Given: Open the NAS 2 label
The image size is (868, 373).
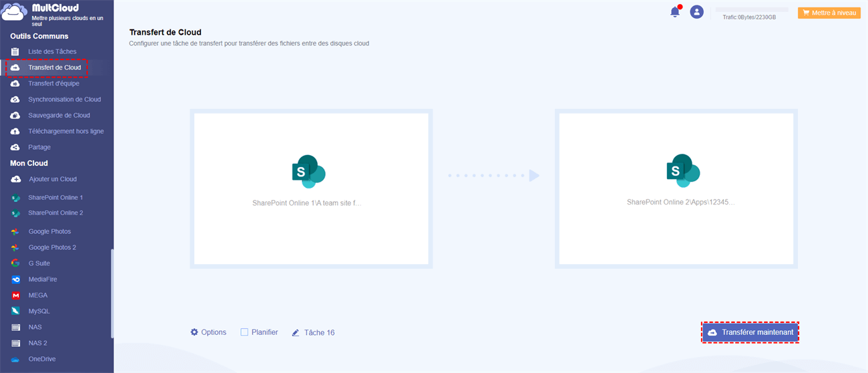Looking at the screenshot, I should [37, 343].
